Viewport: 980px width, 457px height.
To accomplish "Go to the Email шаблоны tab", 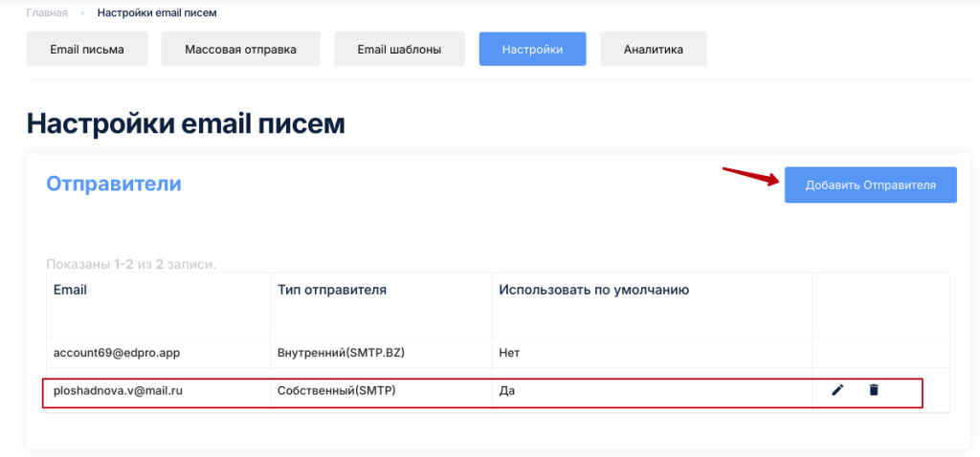I will point(399,50).
